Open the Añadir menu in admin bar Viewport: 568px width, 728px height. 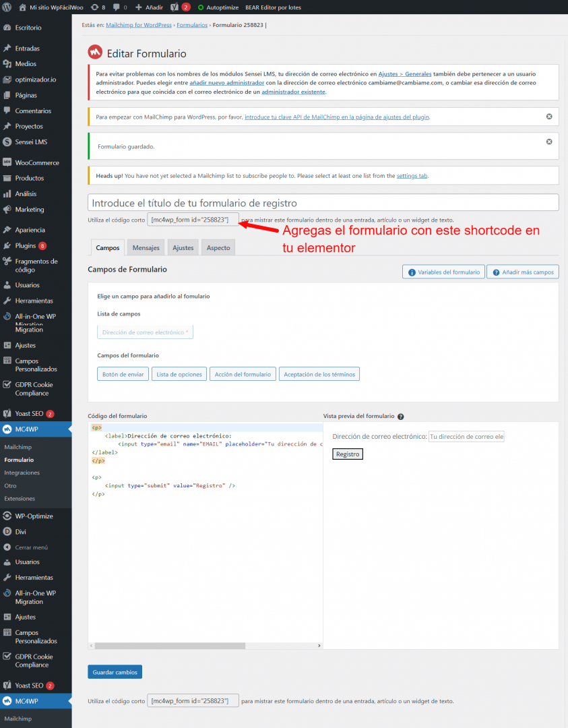[x=149, y=7]
